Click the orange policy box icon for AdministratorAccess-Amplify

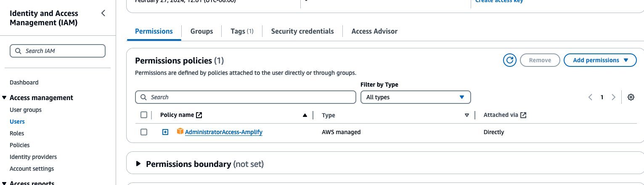click(x=180, y=132)
